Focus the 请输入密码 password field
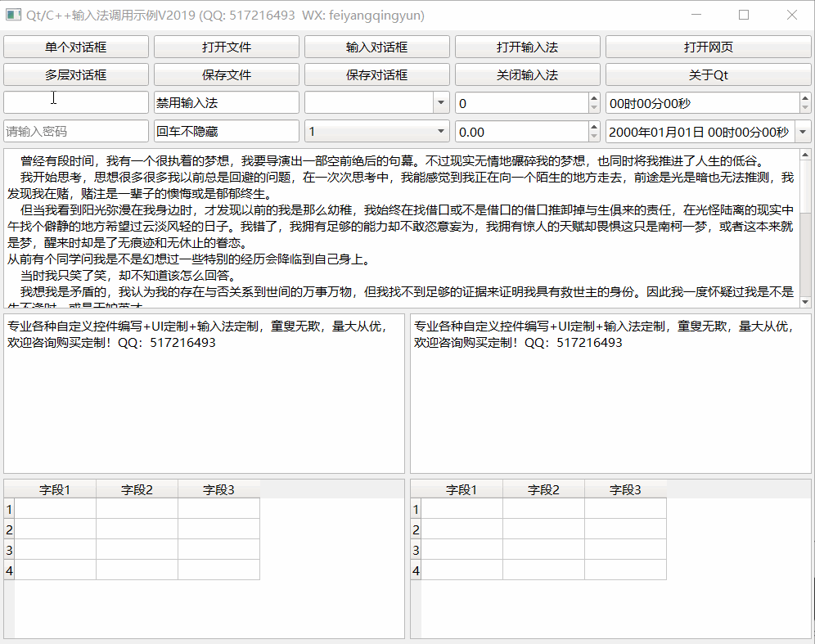Viewport: 815px width, 644px height. (x=76, y=132)
